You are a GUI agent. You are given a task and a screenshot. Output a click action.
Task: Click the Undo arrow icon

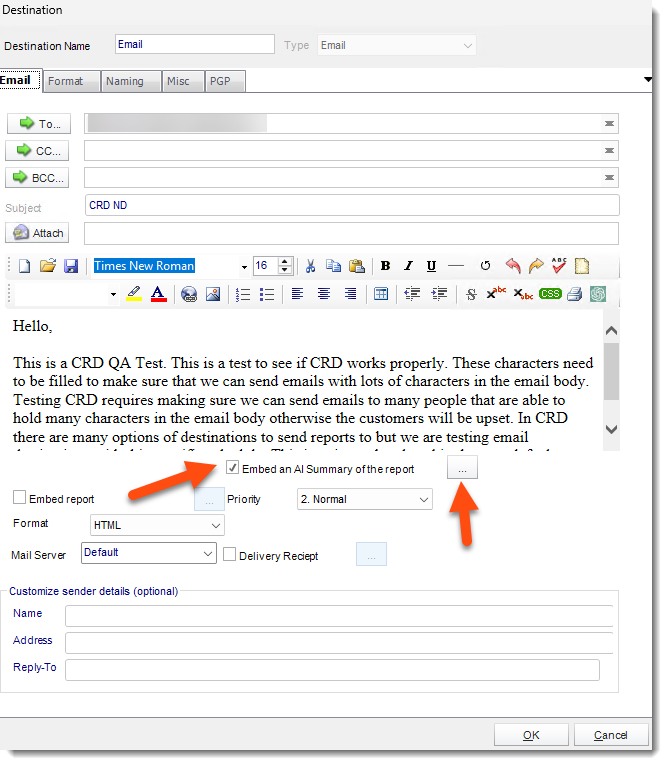[513, 266]
